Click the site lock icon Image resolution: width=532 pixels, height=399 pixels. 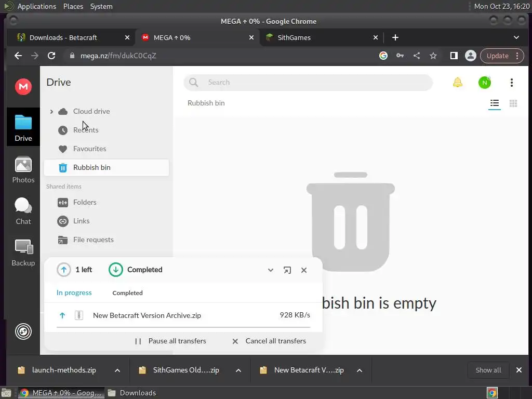[72, 56]
